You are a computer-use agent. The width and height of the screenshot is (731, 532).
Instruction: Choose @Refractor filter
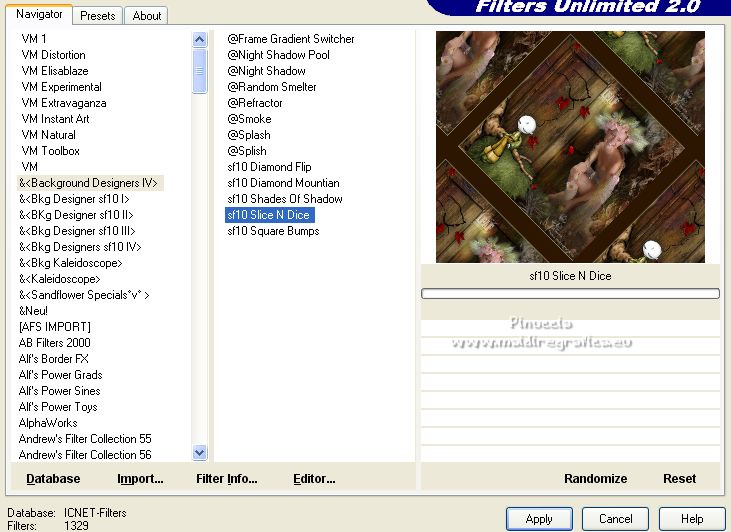255,103
